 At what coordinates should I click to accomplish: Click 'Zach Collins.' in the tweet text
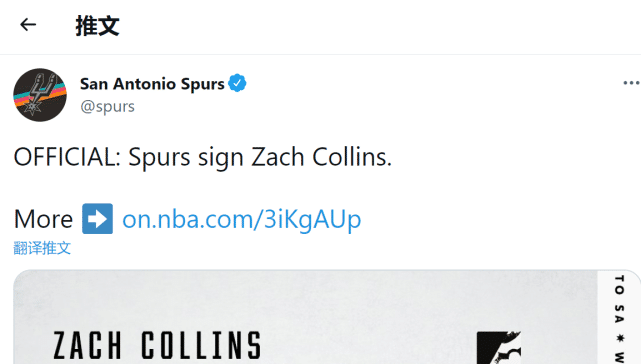(x=321, y=157)
